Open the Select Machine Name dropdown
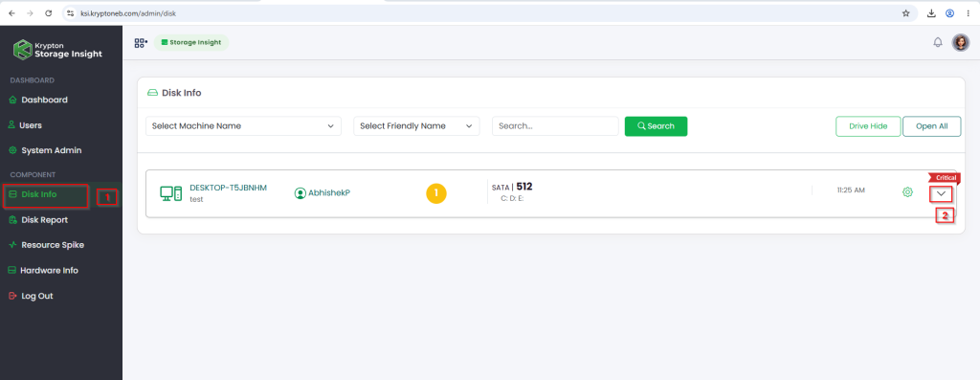Viewport: 980px width, 380px height. [x=244, y=125]
